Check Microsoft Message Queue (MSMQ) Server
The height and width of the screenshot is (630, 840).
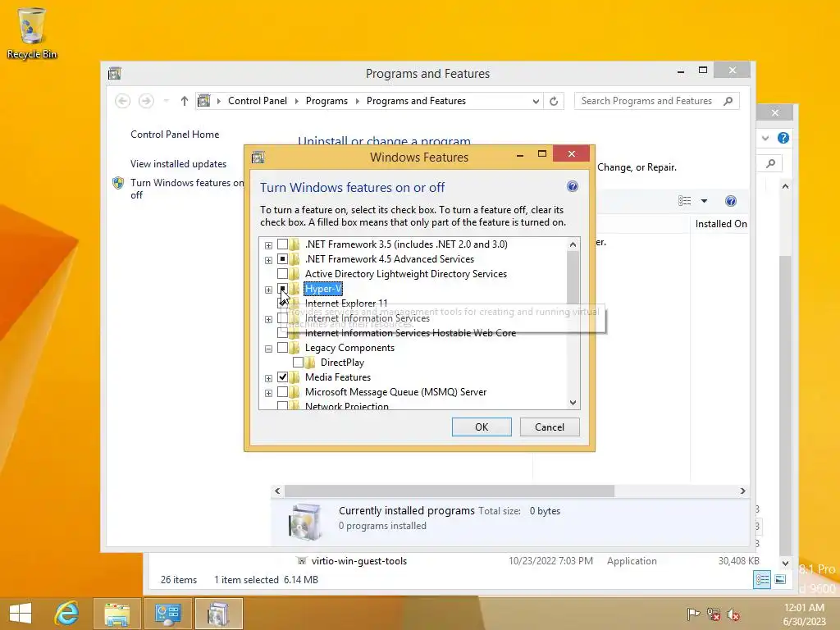click(282, 392)
